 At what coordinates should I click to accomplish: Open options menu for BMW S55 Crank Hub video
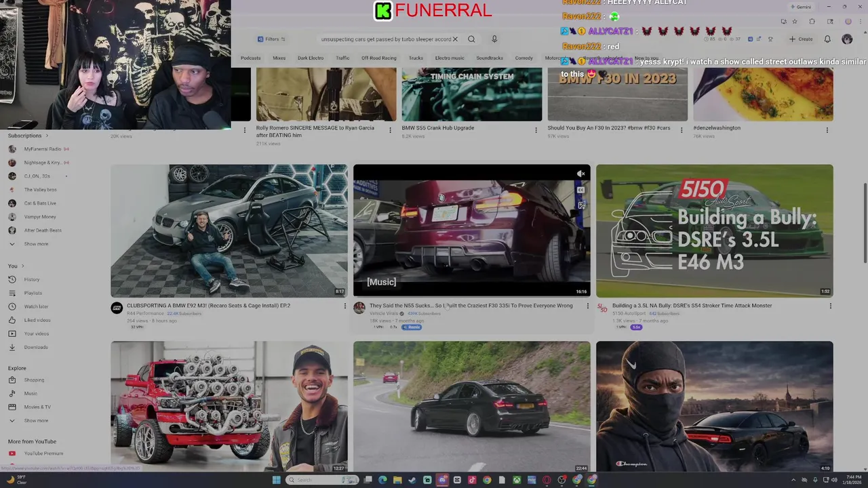tap(536, 129)
